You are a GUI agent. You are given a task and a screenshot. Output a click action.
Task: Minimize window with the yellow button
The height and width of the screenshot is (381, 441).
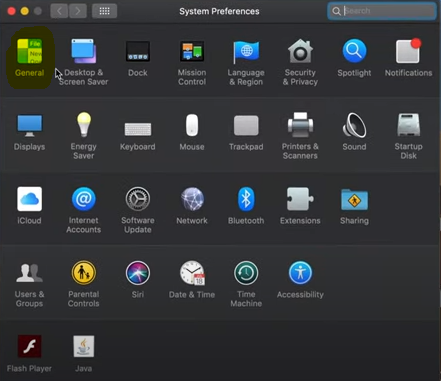(x=25, y=11)
